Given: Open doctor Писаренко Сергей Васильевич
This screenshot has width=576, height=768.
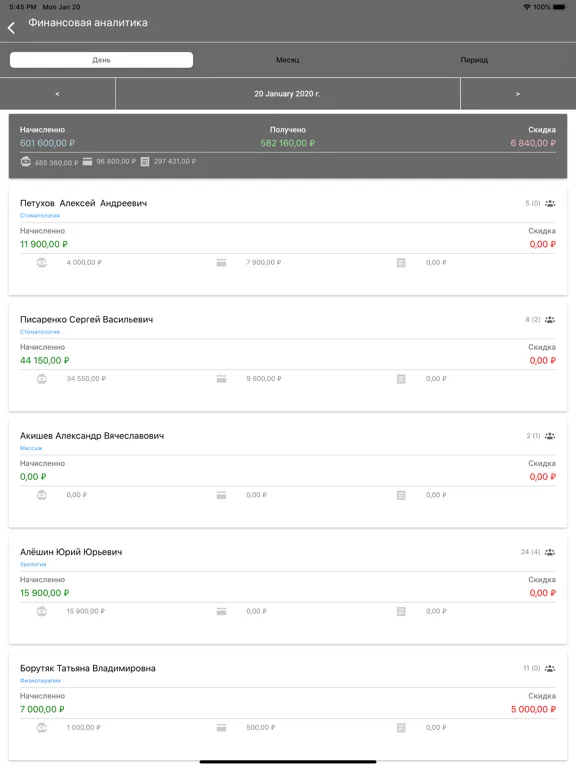Looking at the screenshot, I should (x=86, y=319).
